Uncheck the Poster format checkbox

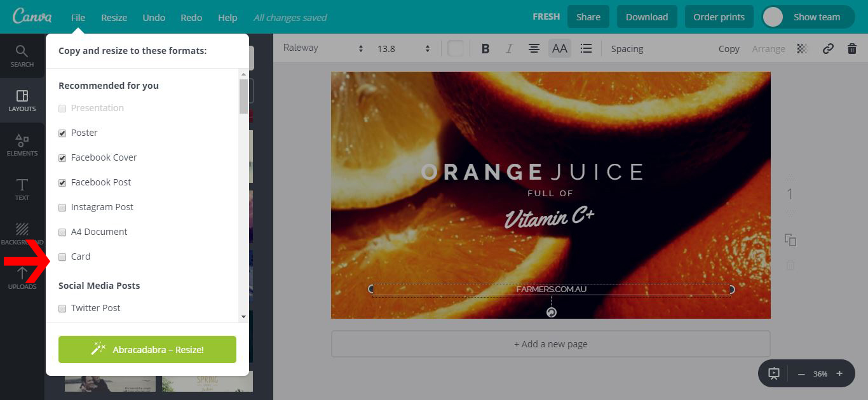(x=62, y=133)
